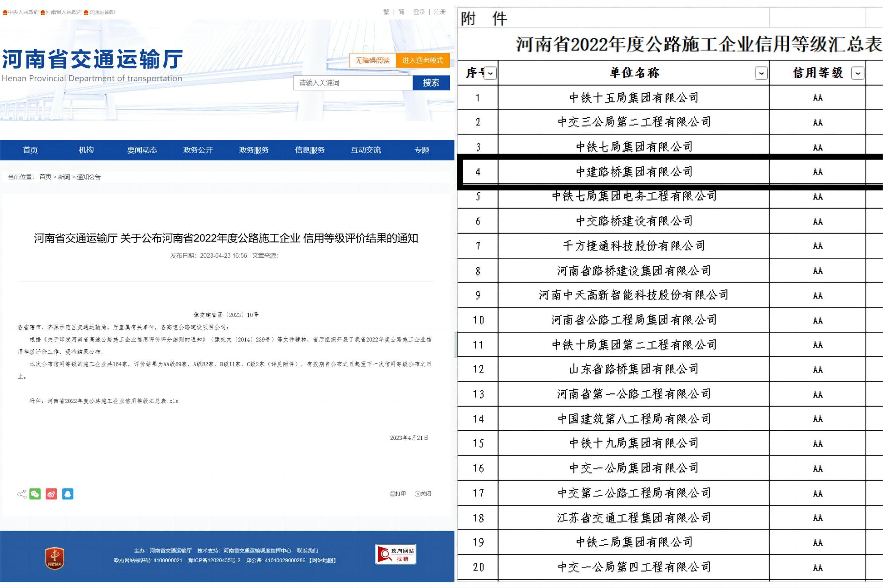Select the cell 山东省路桥集团有限公司
The image size is (883, 588).
point(634,369)
